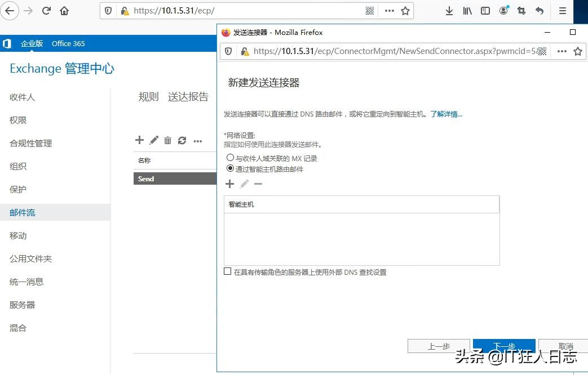Image resolution: width=588 pixels, height=375 pixels.
Task: Open the 了解详情 help link
Action: [x=446, y=114]
